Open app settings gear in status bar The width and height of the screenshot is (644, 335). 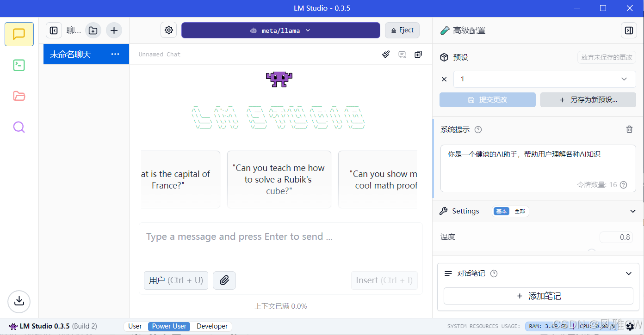pos(630,326)
